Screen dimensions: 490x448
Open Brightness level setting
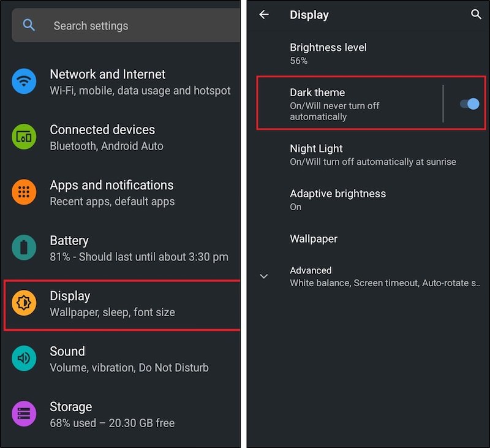tap(369, 53)
